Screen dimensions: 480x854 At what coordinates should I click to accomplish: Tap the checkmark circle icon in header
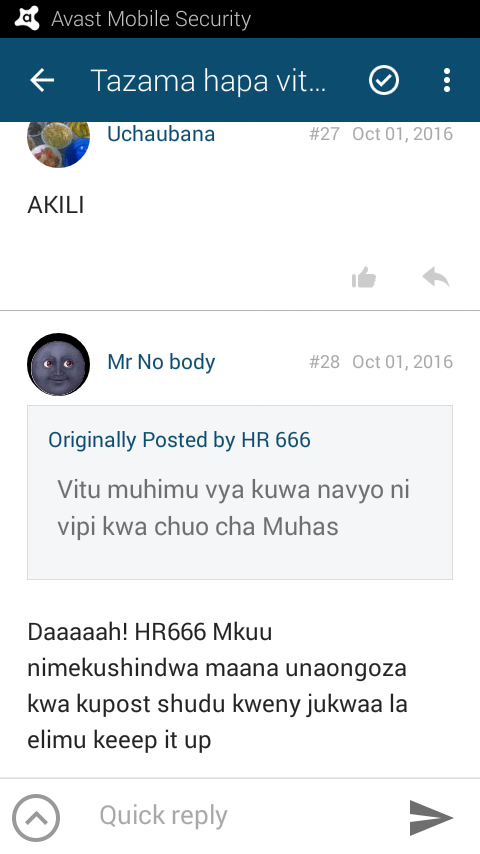coord(384,81)
